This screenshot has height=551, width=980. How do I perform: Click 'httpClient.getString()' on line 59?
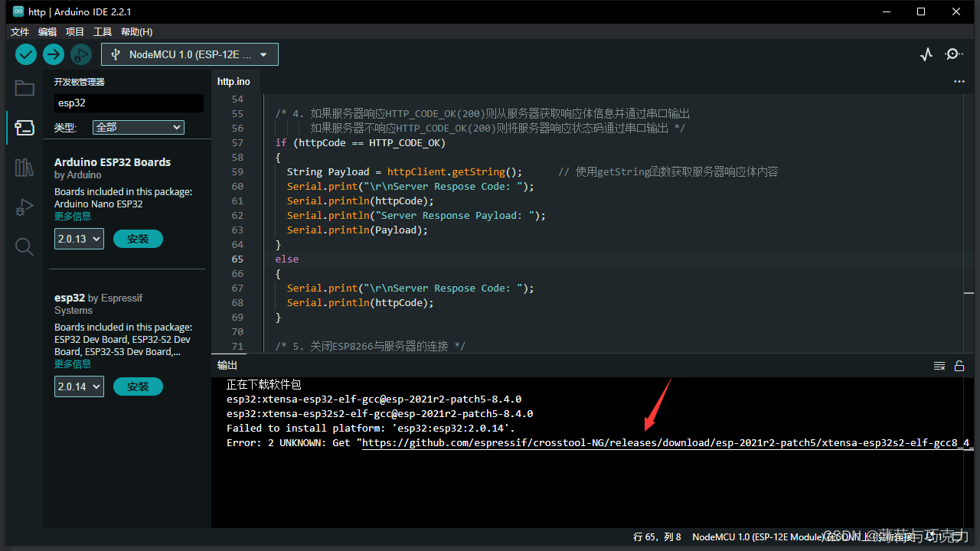coord(455,172)
